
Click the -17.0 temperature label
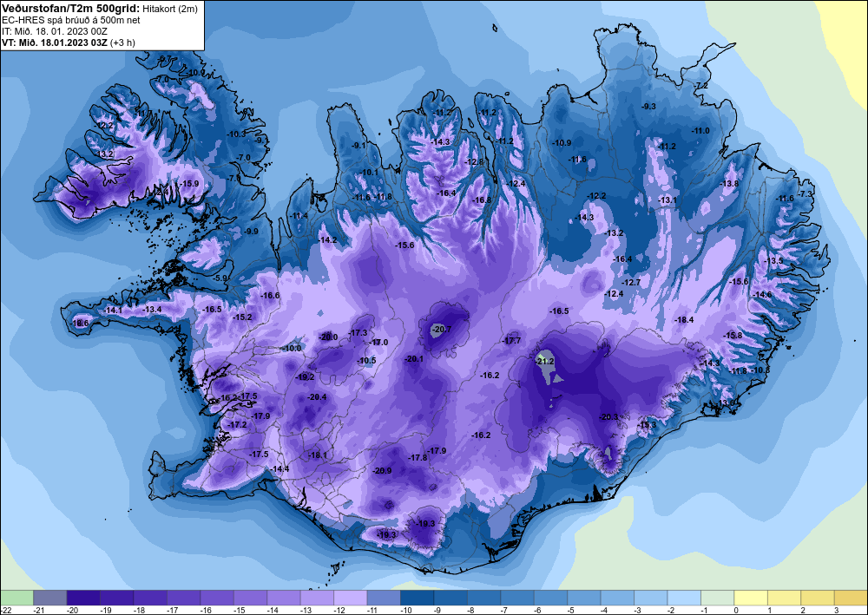tap(379, 343)
